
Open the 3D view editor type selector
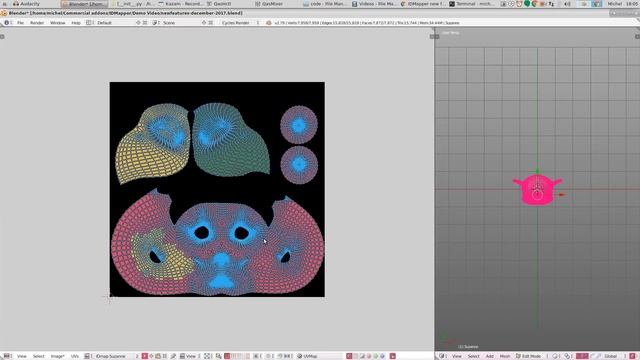tap(443, 356)
